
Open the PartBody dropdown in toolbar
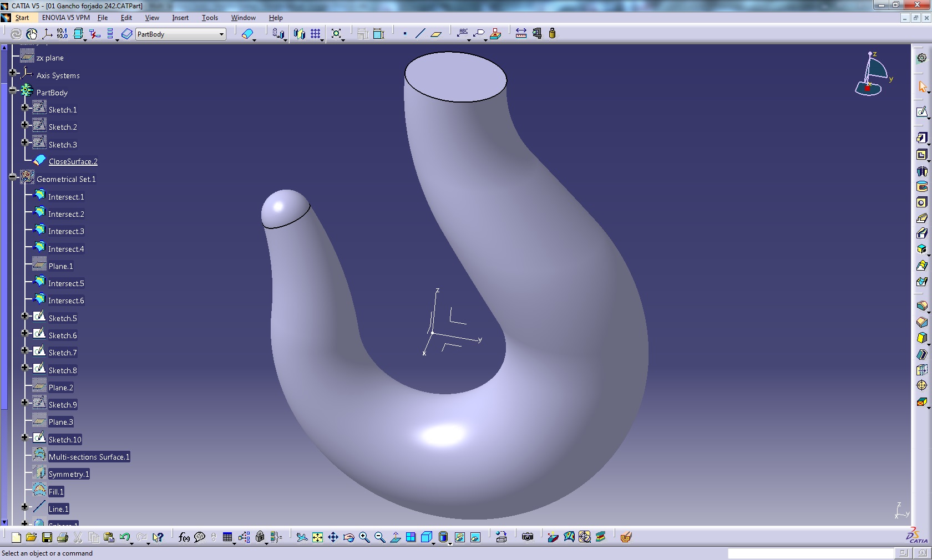pos(221,34)
